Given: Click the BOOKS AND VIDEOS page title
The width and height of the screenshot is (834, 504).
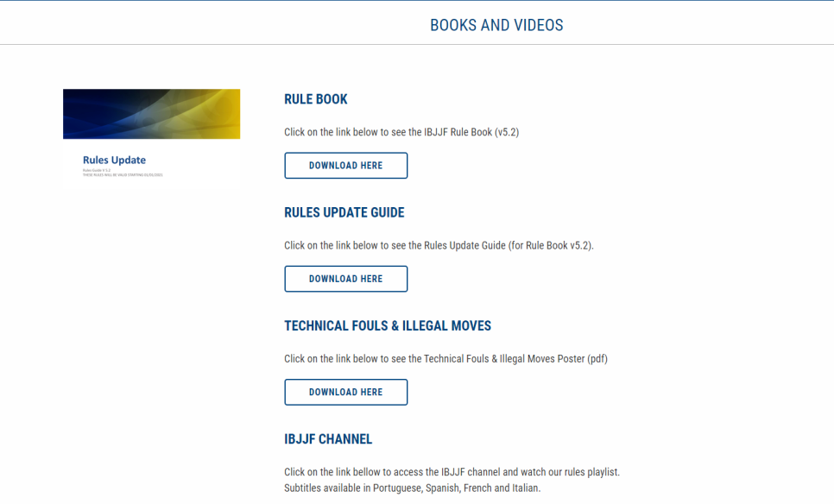Looking at the screenshot, I should (496, 25).
